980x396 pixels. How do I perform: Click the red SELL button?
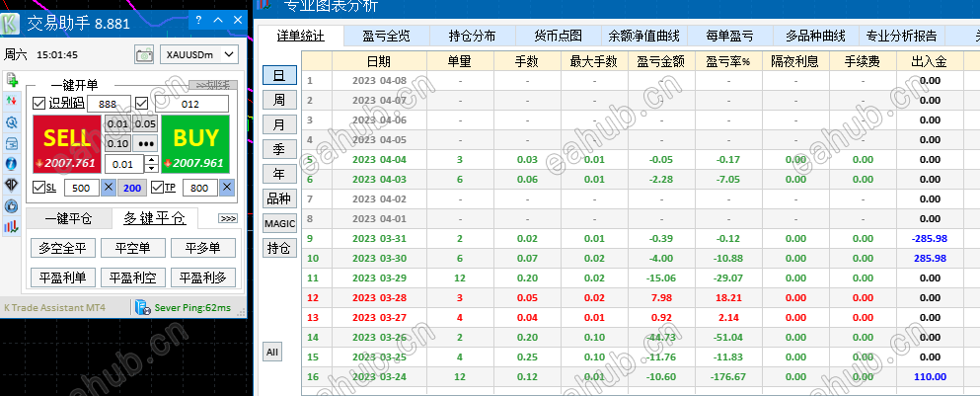pos(67,144)
